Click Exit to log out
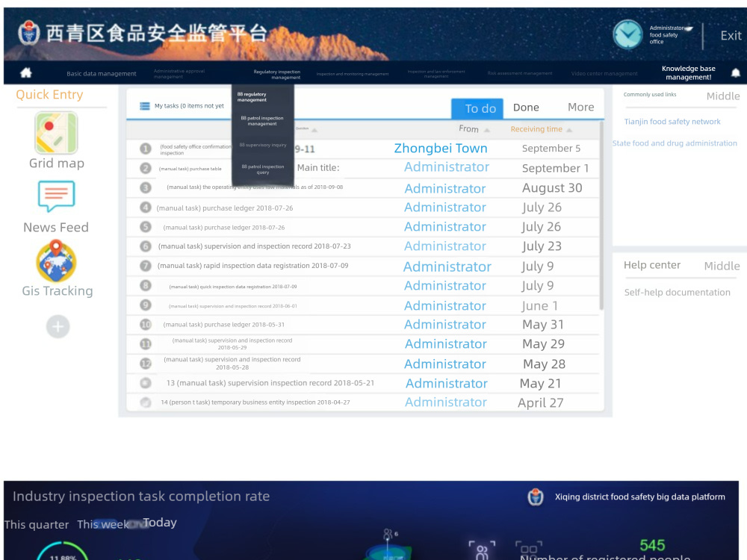Viewport: 747px width, 560px height. tap(731, 36)
